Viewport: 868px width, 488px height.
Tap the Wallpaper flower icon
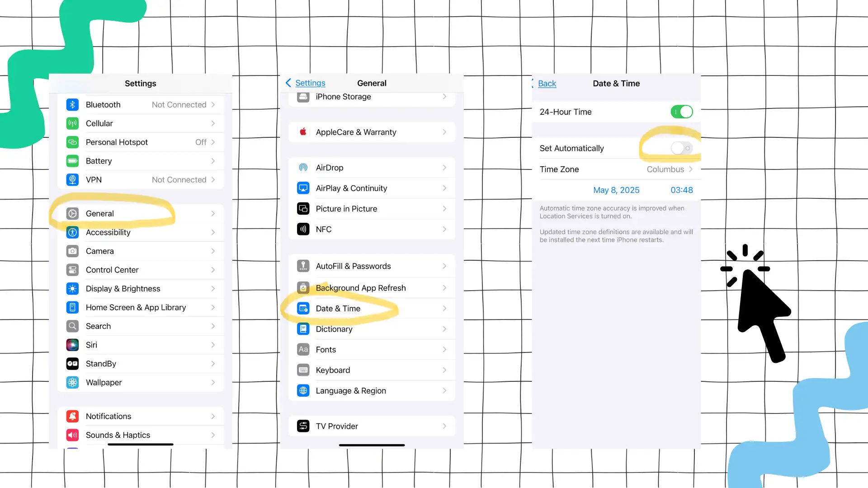(72, 382)
